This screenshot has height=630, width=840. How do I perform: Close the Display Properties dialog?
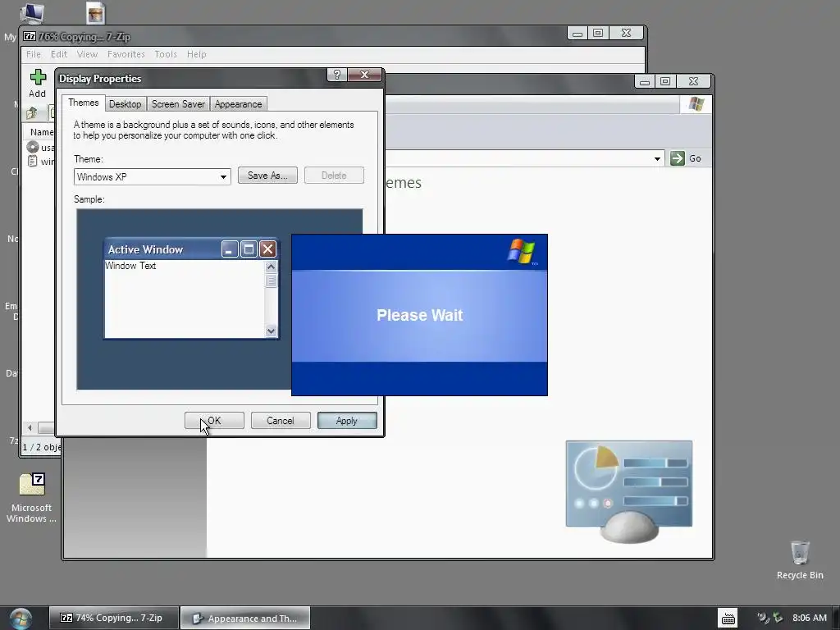pyautogui.click(x=364, y=75)
